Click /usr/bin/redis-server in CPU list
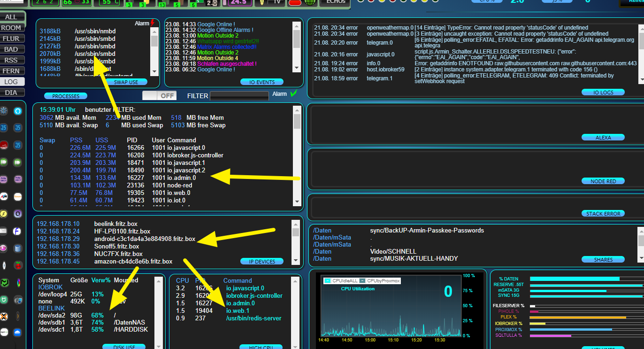Screen dimensions: 644x349 pos(254,318)
